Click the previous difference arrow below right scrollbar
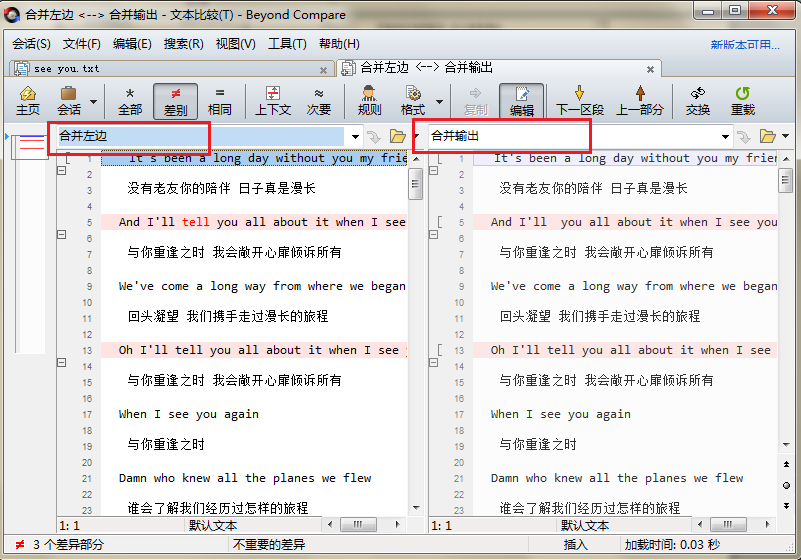The height and width of the screenshot is (560, 801). tap(786, 464)
